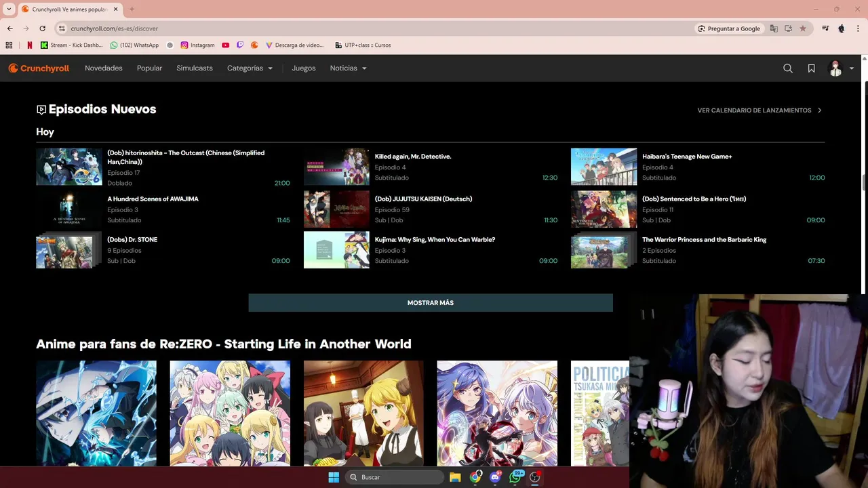
Task: Click the Crunchyroll logo
Action: [x=39, y=68]
